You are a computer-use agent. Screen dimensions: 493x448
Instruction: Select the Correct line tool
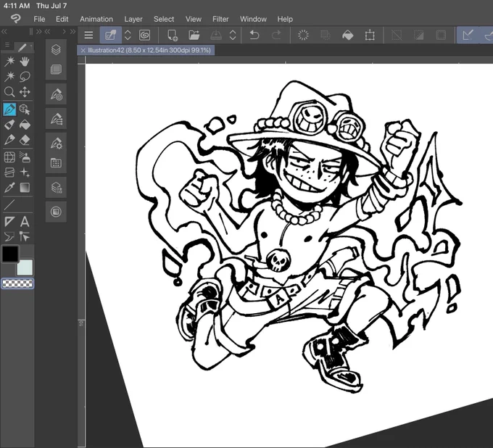(x=25, y=236)
